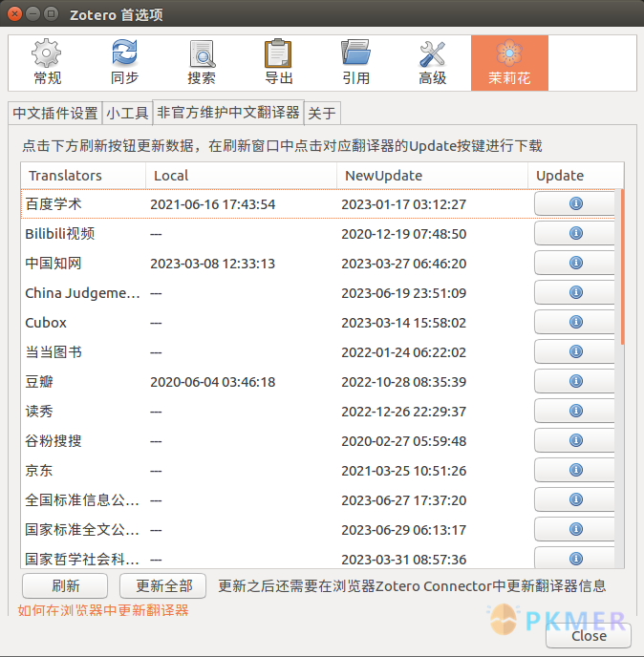
Task: Select the 国家哲学社会科… translator row
Action: coord(318,558)
